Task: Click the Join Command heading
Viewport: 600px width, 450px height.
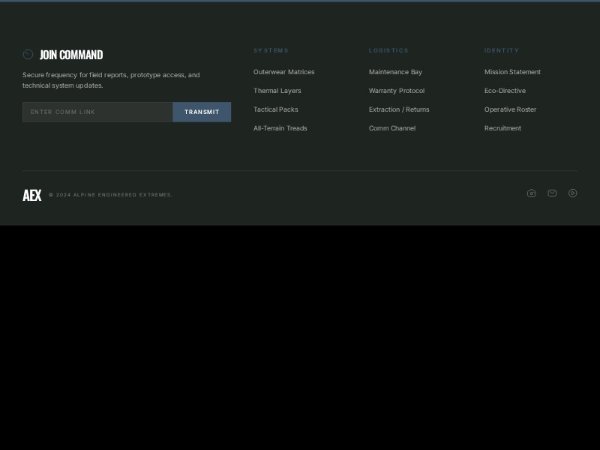Action: point(71,55)
